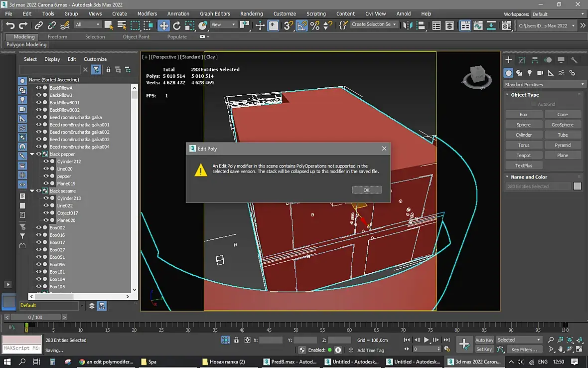The width and height of the screenshot is (588, 368).
Task: Hide the Box002 object via its eye icon
Action: 38,228
